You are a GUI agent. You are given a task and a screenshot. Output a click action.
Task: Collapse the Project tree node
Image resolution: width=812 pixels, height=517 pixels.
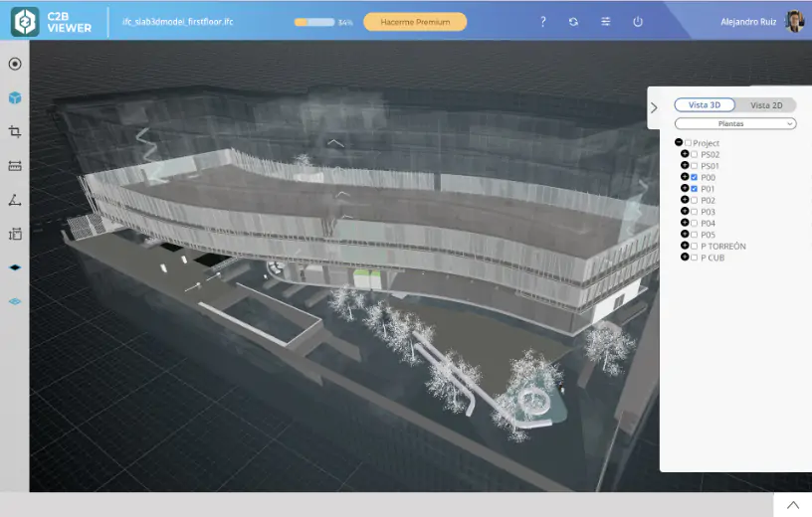[x=679, y=142]
